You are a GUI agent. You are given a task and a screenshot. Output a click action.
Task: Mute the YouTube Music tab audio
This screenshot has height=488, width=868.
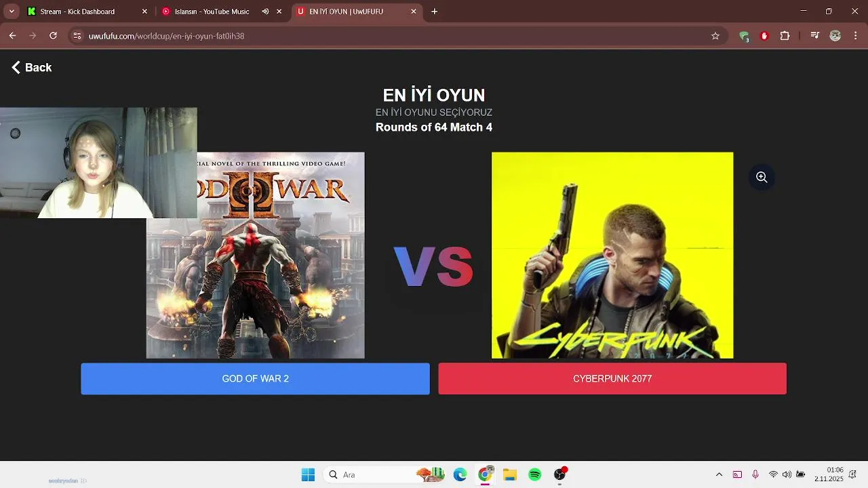265,12
